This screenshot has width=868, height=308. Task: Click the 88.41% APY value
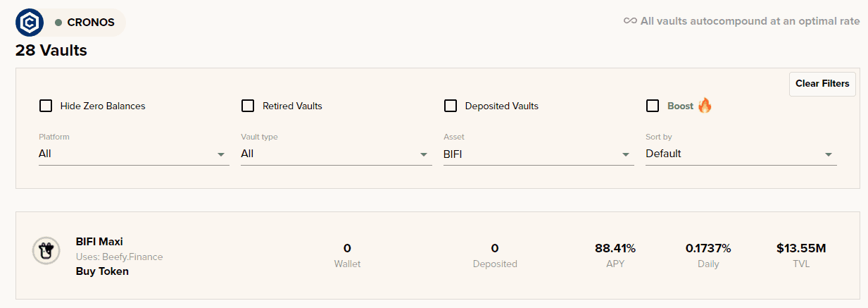click(x=615, y=248)
